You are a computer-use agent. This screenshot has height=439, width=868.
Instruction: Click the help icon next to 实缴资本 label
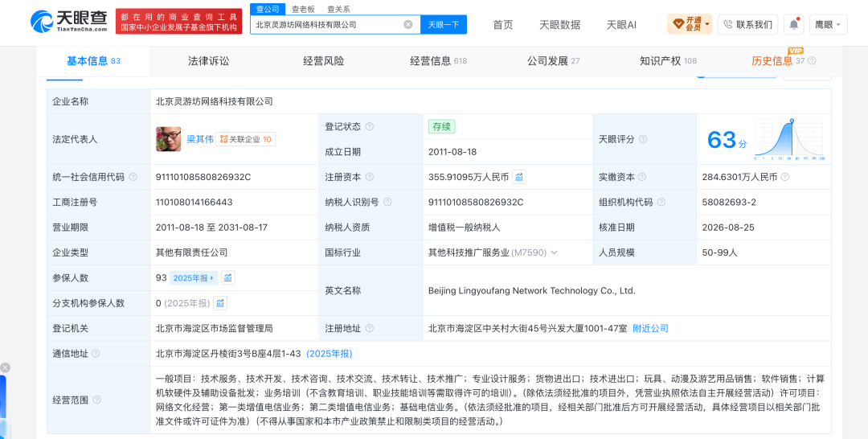pos(643,177)
